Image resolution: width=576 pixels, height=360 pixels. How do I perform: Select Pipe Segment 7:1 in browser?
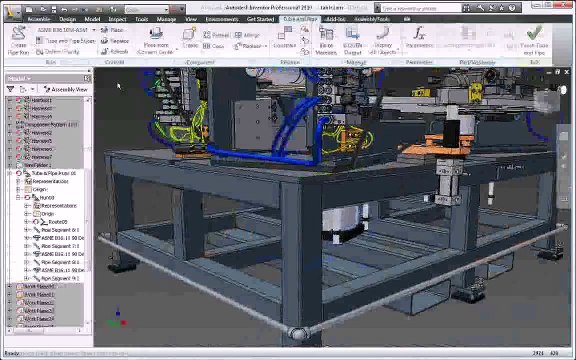click(x=60, y=246)
